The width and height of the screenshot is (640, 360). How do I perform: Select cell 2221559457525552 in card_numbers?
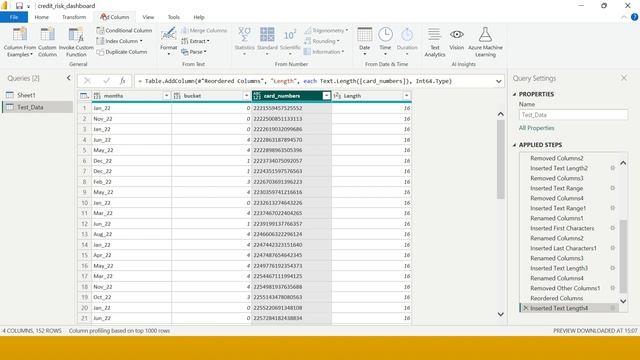click(291, 108)
